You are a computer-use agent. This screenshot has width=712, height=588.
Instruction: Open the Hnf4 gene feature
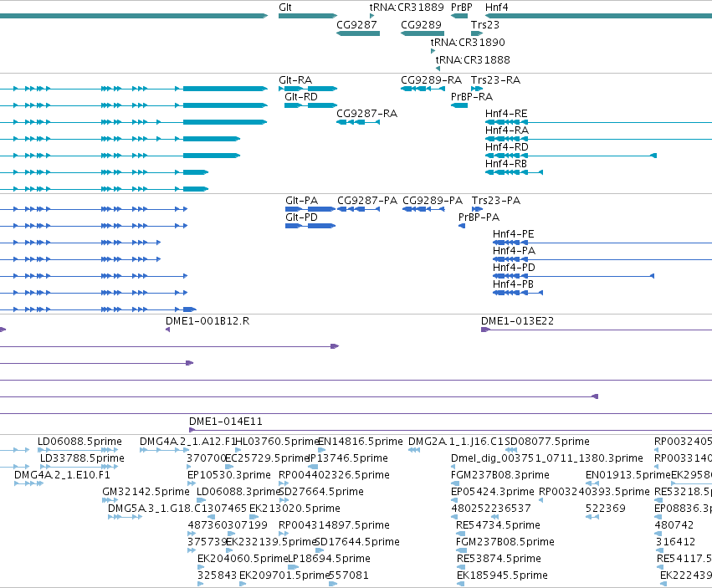[x=598, y=16]
